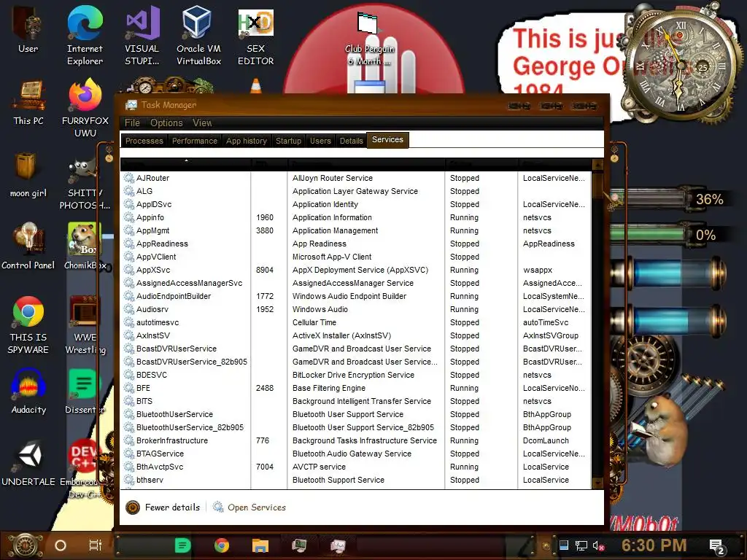Select the AppXSvc service row

coord(355,270)
